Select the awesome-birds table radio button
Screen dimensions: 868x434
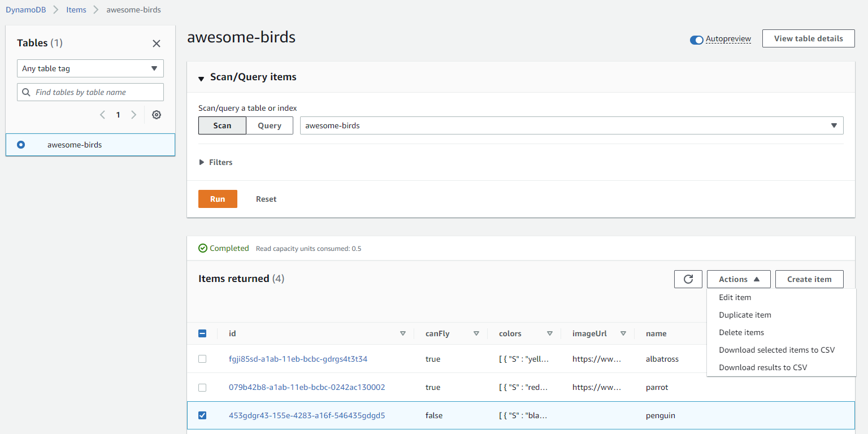pyautogui.click(x=21, y=145)
